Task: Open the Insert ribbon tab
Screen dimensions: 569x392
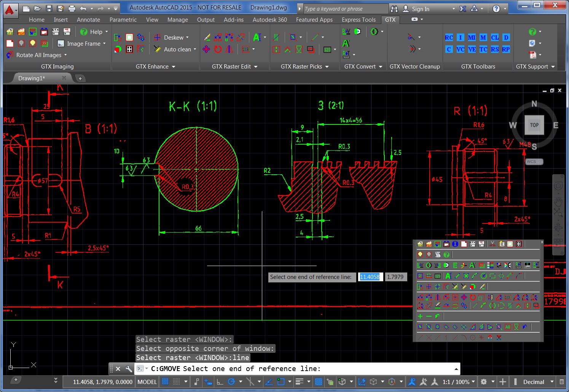Action: [x=61, y=19]
